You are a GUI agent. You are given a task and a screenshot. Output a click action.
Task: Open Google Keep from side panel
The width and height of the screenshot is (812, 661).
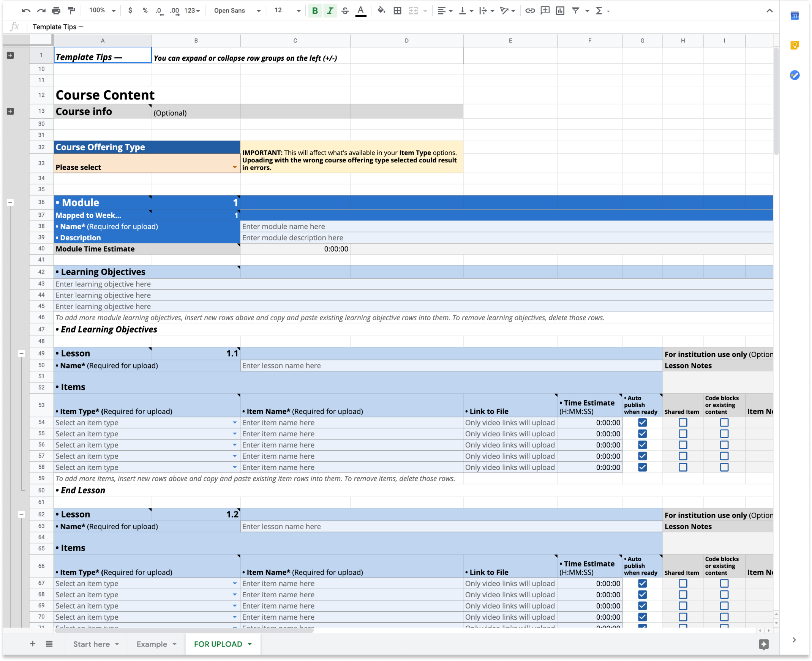pyautogui.click(x=795, y=45)
